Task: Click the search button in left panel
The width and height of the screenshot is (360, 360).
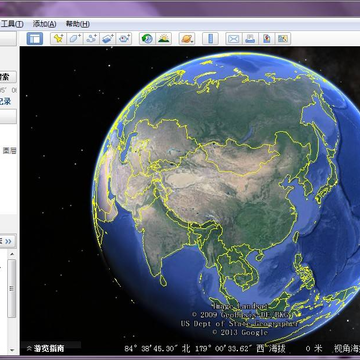Action: (8, 77)
